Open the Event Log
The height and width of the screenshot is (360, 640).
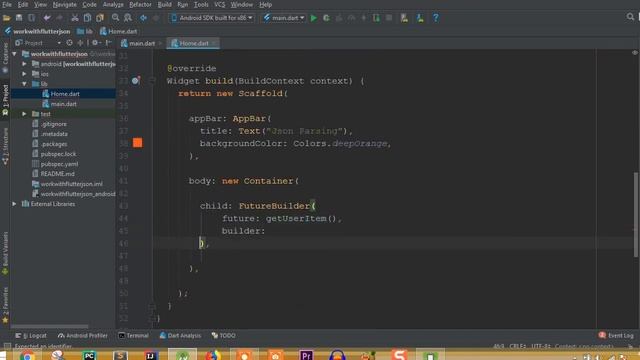[x=616, y=336]
